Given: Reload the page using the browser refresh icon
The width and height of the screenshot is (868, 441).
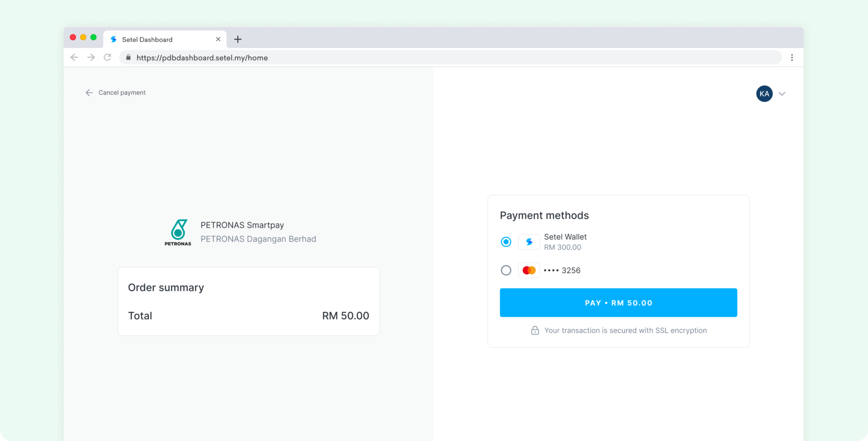Looking at the screenshot, I should pyautogui.click(x=108, y=58).
